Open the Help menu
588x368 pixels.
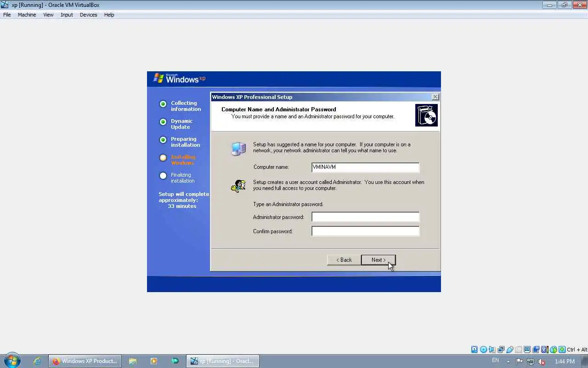[109, 15]
